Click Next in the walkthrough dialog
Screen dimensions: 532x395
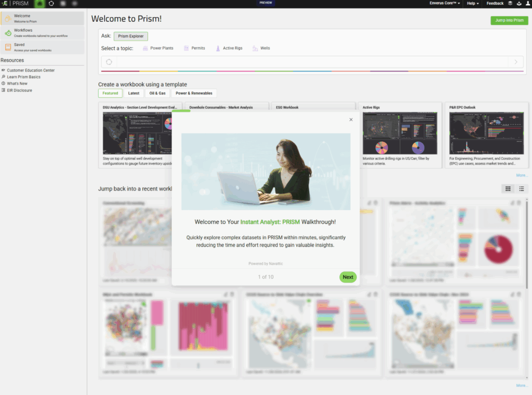coord(348,277)
